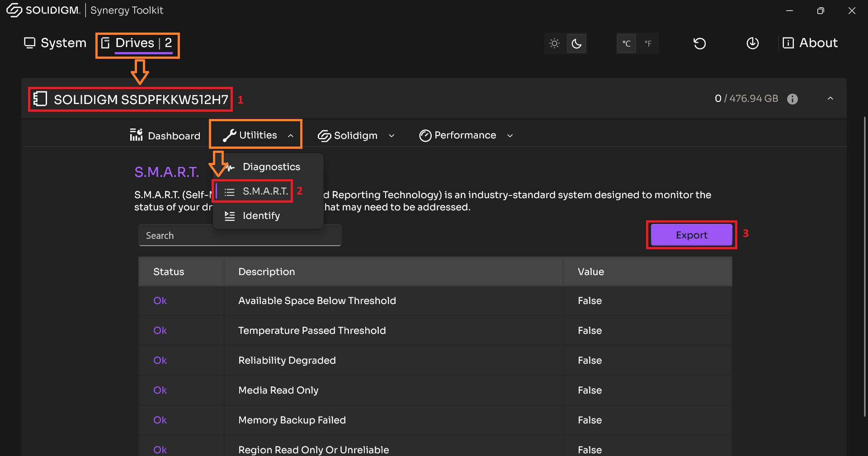The height and width of the screenshot is (456, 868).
Task: Collapse the drive panel chevron
Action: [830, 99]
